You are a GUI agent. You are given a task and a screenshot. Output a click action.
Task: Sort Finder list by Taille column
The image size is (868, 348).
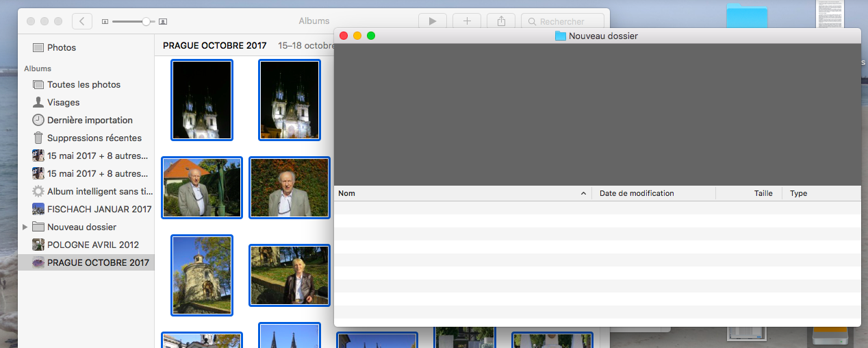coord(749,194)
